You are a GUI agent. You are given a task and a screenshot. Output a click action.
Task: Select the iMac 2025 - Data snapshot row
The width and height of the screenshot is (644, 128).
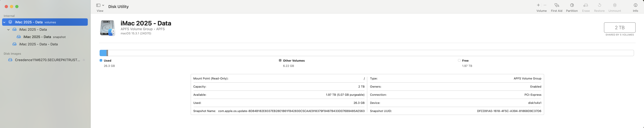pyautogui.click(x=45, y=37)
